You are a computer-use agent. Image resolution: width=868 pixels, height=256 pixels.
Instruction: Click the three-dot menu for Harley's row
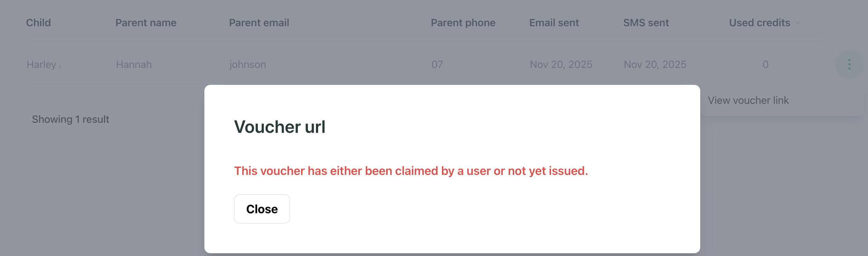pos(849,64)
